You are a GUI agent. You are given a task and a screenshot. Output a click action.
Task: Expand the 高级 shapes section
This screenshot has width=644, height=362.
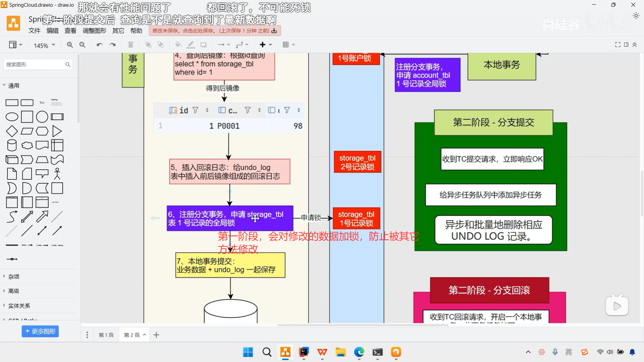click(x=14, y=291)
